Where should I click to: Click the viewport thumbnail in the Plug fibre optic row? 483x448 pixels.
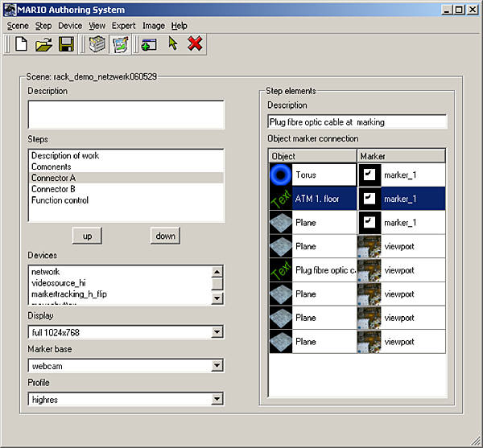coord(369,270)
